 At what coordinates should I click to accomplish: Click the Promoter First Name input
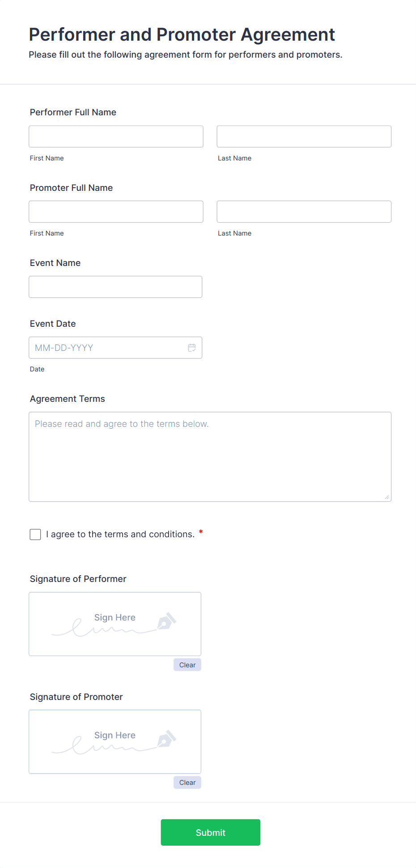115,211
